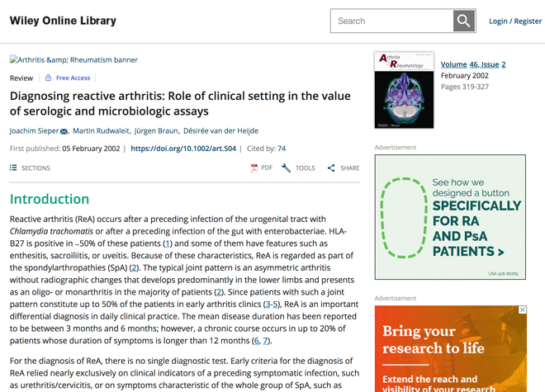Close the orange advertisement with X

tap(523, 309)
